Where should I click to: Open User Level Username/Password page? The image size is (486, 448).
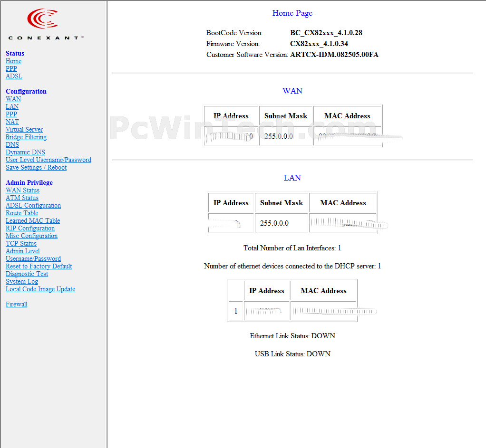[49, 160]
